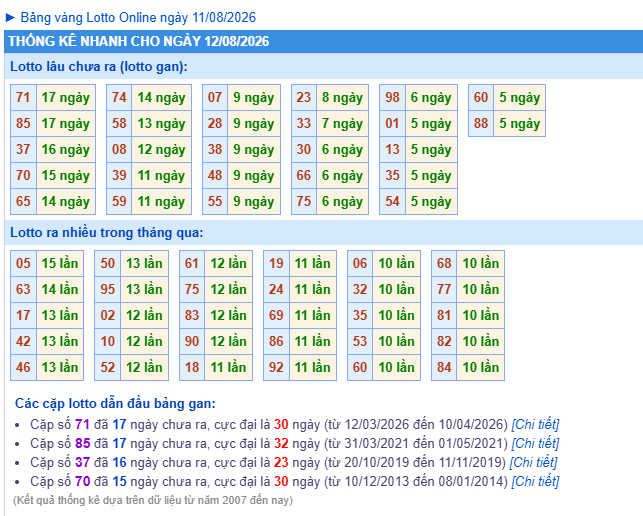Select number 50 with 13 lần

click(108, 263)
